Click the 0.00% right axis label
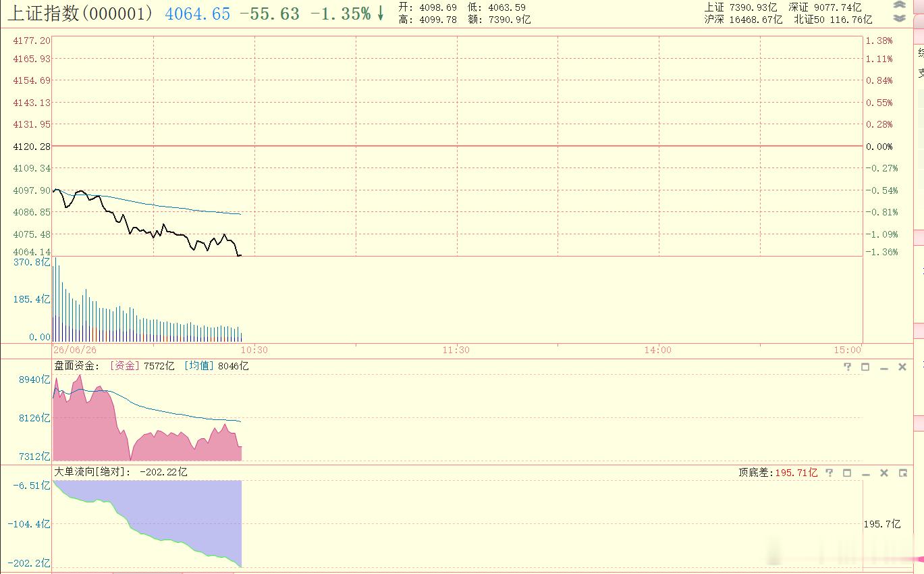 (x=879, y=147)
